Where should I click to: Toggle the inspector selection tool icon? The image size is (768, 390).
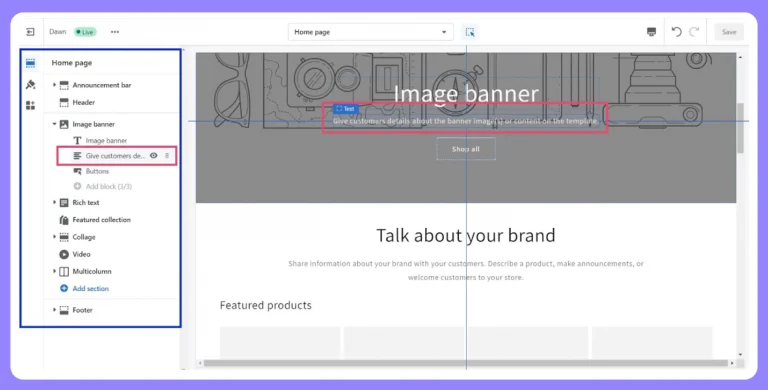tap(470, 32)
